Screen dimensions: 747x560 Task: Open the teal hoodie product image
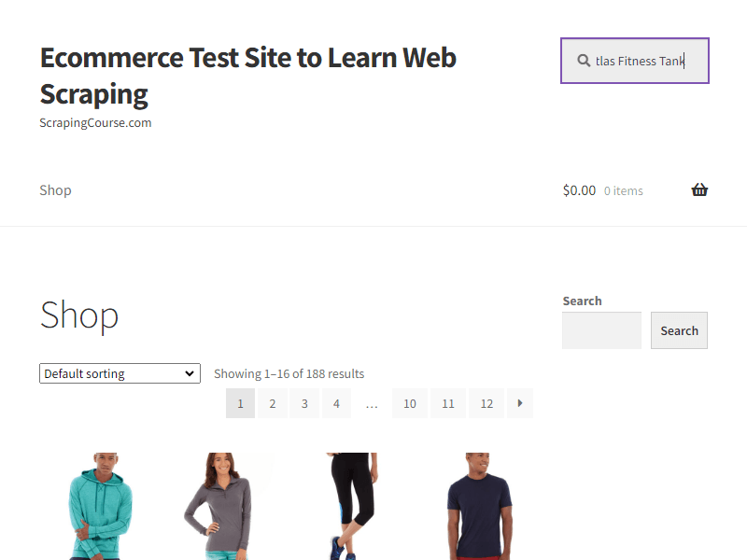pos(101,506)
